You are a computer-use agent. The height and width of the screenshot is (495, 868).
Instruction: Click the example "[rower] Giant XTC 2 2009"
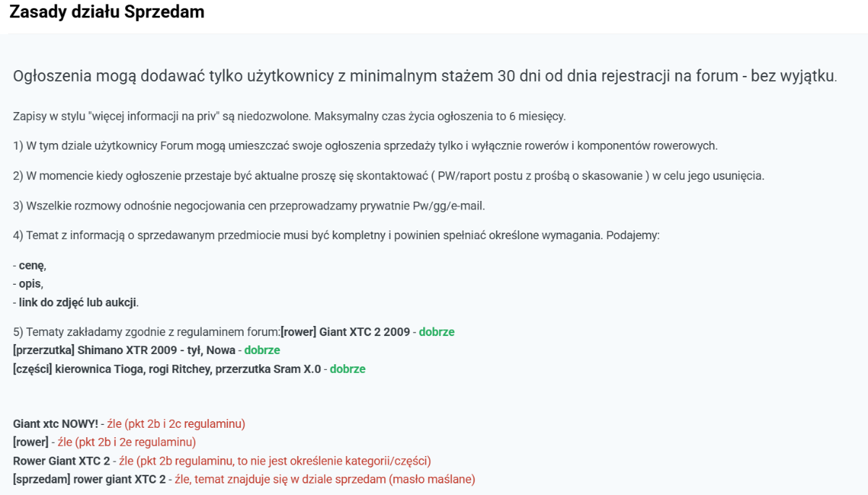point(346,332)
